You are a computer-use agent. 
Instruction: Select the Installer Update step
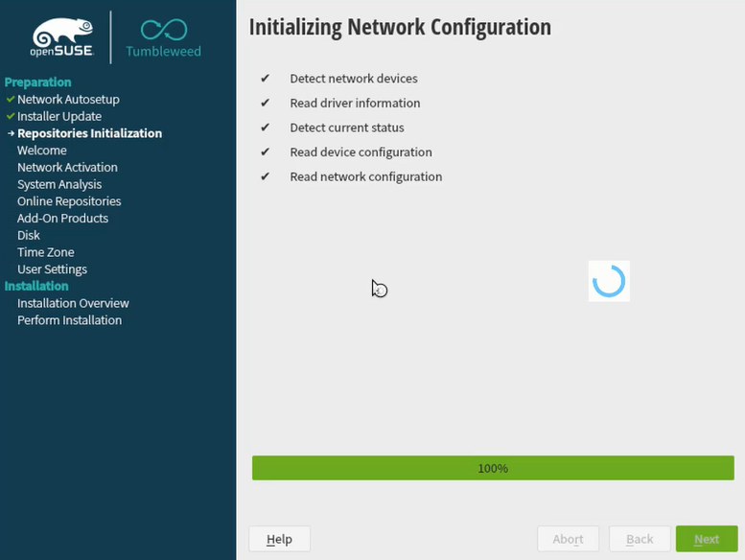click(x=59, y=116)
